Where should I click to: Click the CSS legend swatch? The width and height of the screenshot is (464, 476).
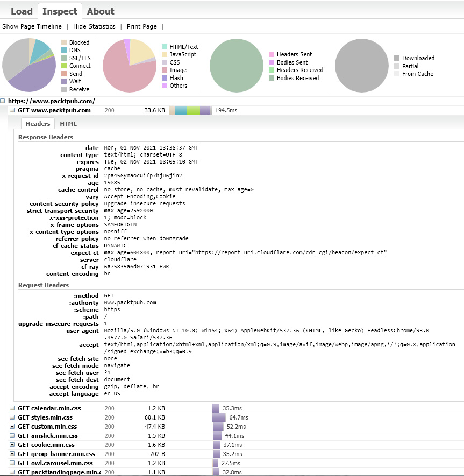coord(165,62)
